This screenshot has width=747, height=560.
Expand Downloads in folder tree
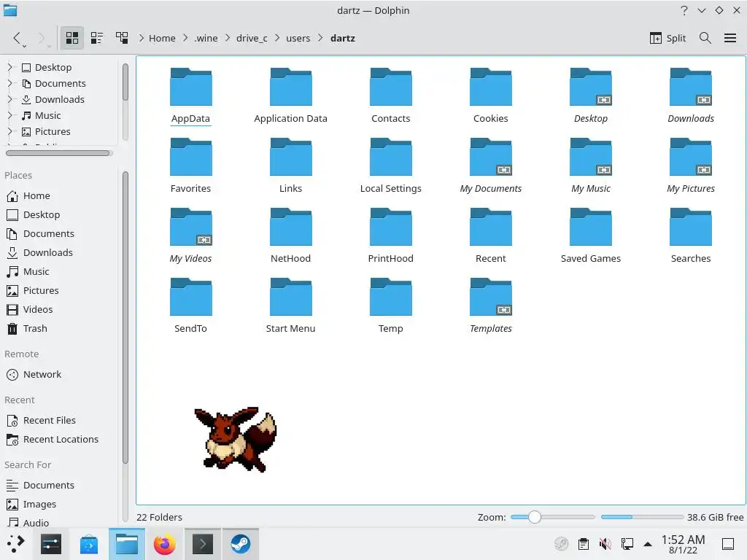(x=10, y=99)
